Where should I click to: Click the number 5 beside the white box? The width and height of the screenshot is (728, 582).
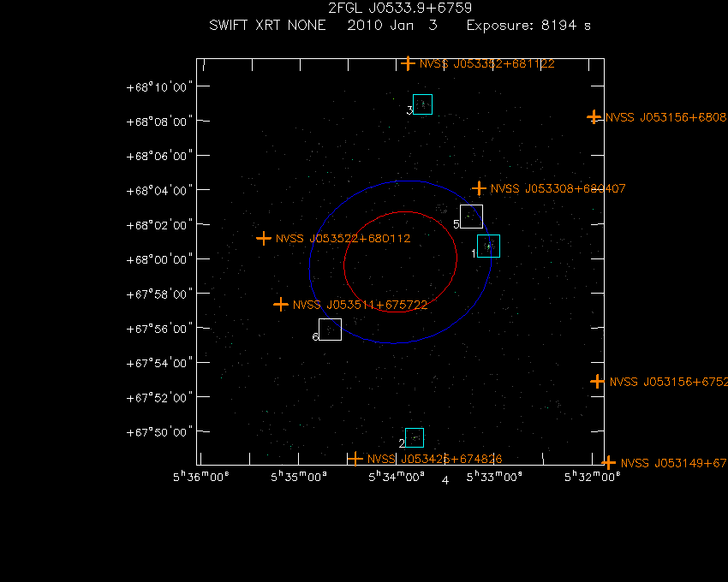pos(456,224)
